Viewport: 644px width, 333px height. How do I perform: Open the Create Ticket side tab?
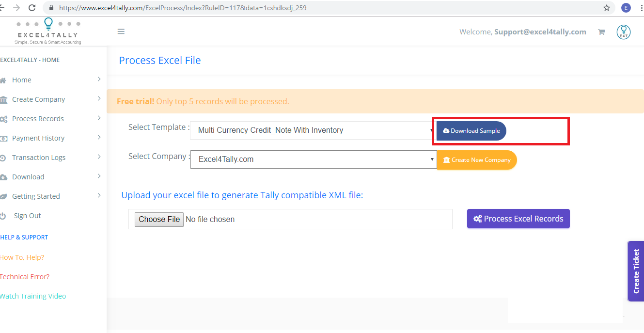(x=636, y=271)
